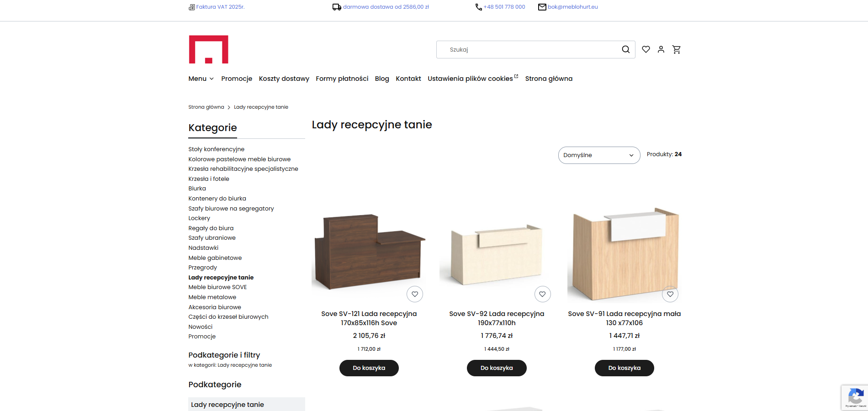The height and width of the screenshot is (411, 868).
Task: Open the search by clicking the magnifier icon
Action: pos(625,49)
